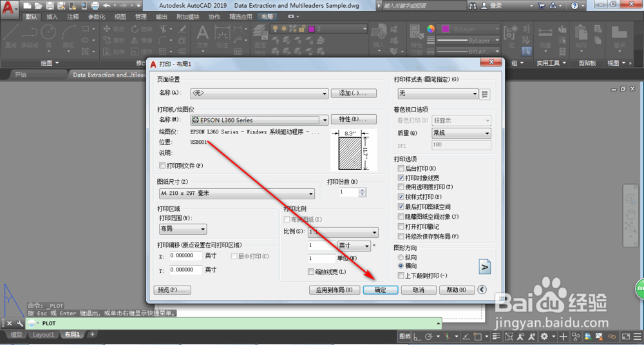This screenshot has width=644, height=345.
Task: Click the New file quick-access icon
Action: click(27, 6)
